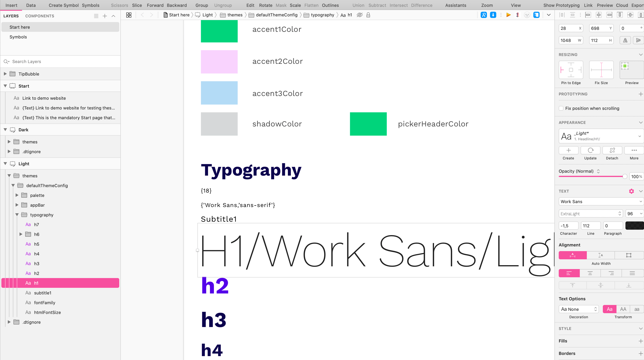Select uppercase AA text transform

(623, 309)
